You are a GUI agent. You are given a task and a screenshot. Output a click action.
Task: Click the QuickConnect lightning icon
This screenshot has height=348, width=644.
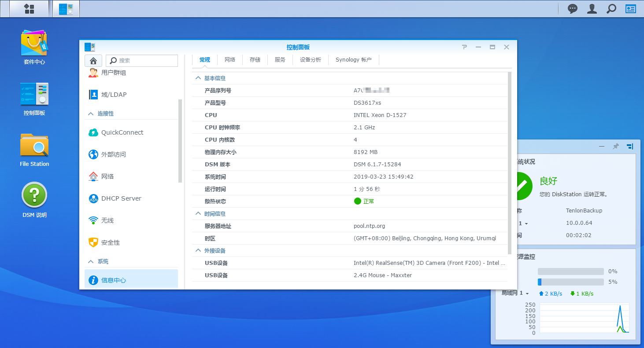pyautogui.click(x=93, y=132)
